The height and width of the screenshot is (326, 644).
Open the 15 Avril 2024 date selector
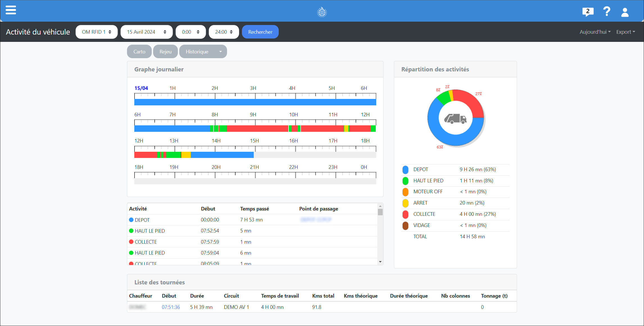tap(146, 32)
